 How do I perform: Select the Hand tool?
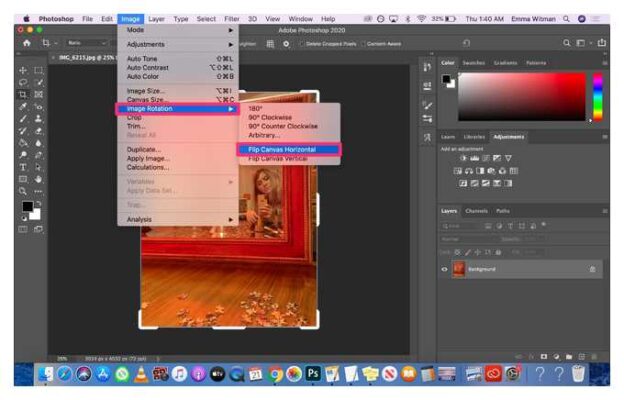point(38,179)
